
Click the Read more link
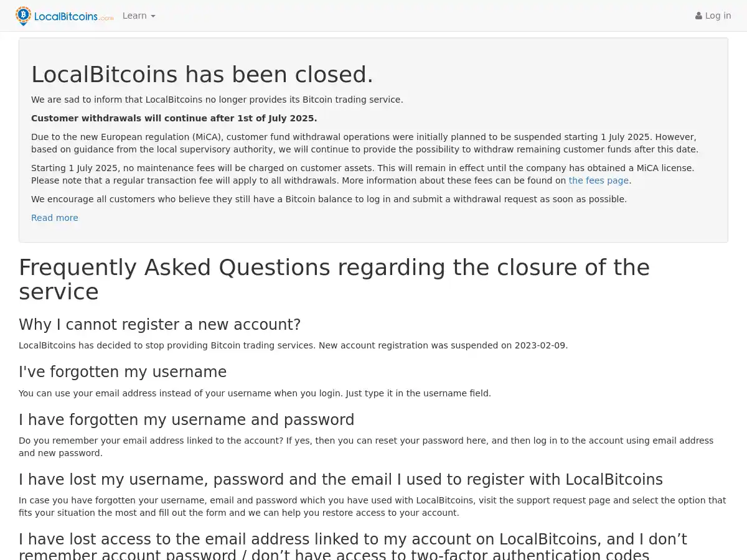(x=54, y=218)
